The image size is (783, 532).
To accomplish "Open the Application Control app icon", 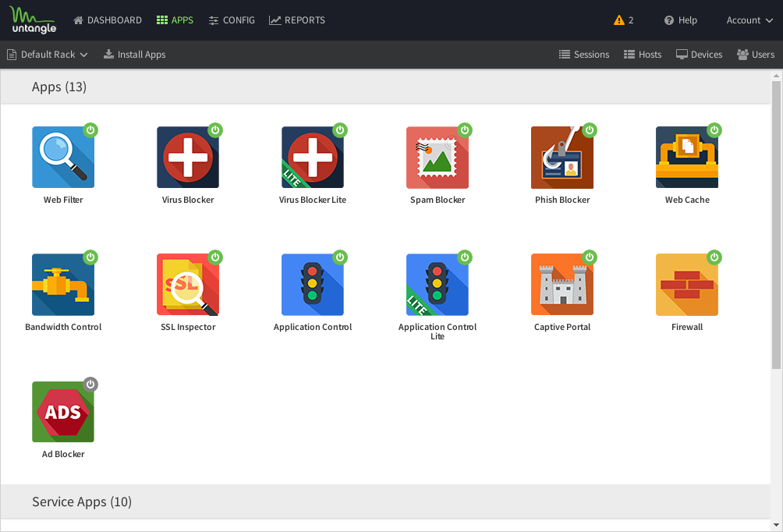I will click(x=313, y=285).
